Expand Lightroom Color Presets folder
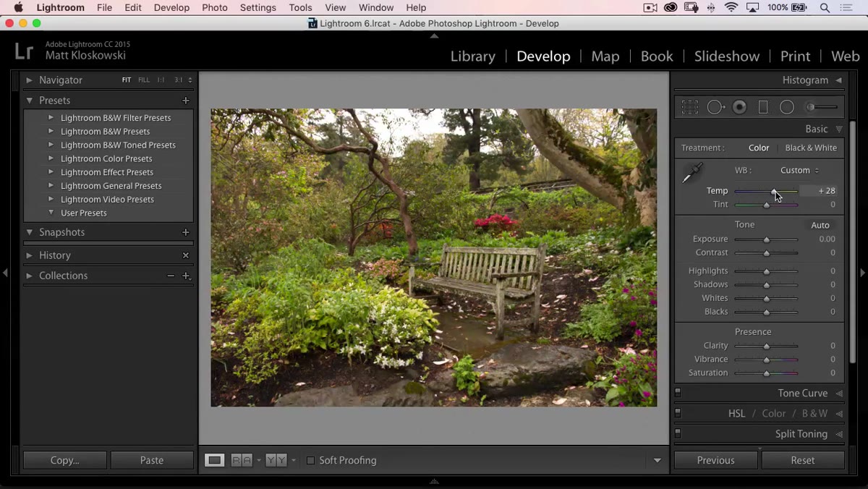This screenshot has width=868, height=489. (x=51, y=158)
